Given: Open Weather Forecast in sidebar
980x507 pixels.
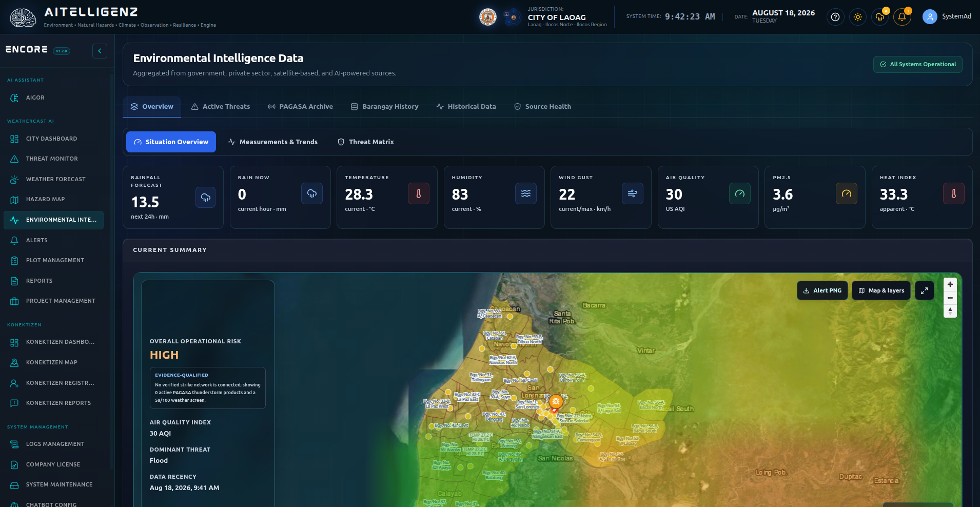Looking at the screenshot, I should [53, 179].
